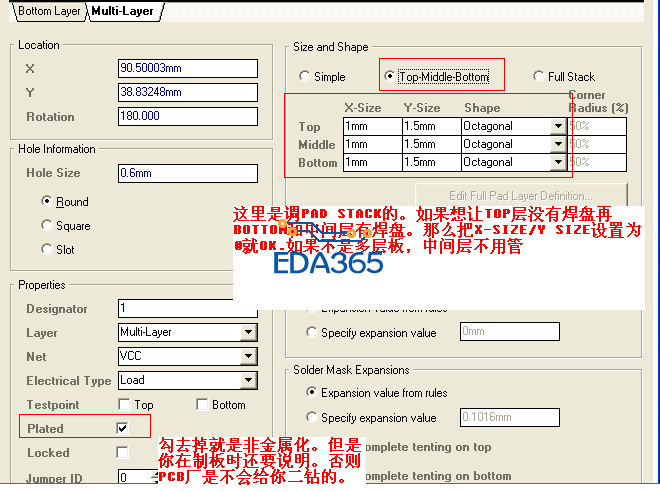The height and width of the screenshot is (492, 660).
Task: Choose the Simple size and shape mode
Action: point(304,77)
